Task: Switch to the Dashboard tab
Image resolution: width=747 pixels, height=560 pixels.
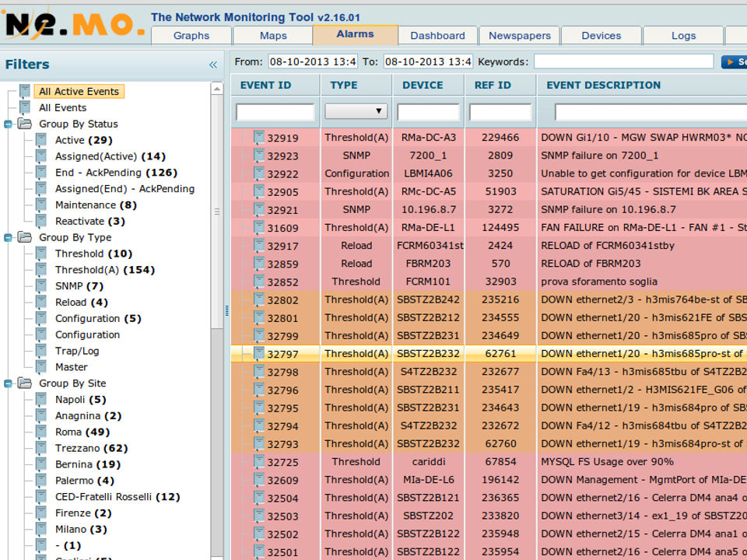Action: (x=437, y=36)
